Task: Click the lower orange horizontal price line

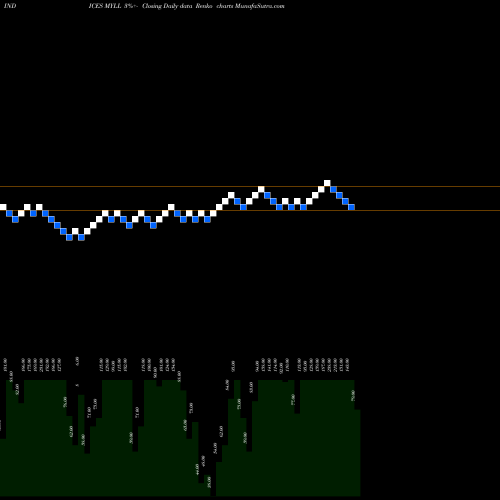Action: click(x=250, y=211)
